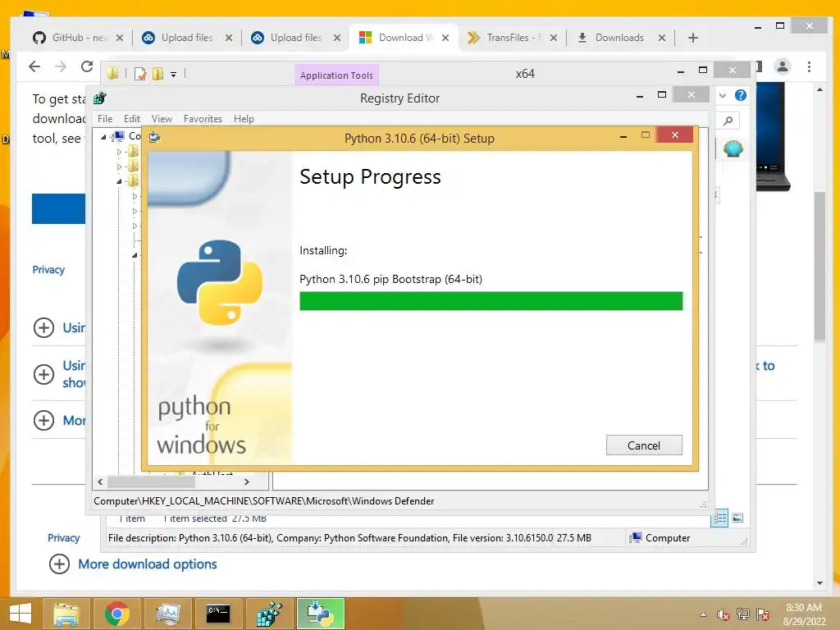Close the TransFiles browser tab
840x630 pixels.
pyautogui.click(x=554, y=38)
